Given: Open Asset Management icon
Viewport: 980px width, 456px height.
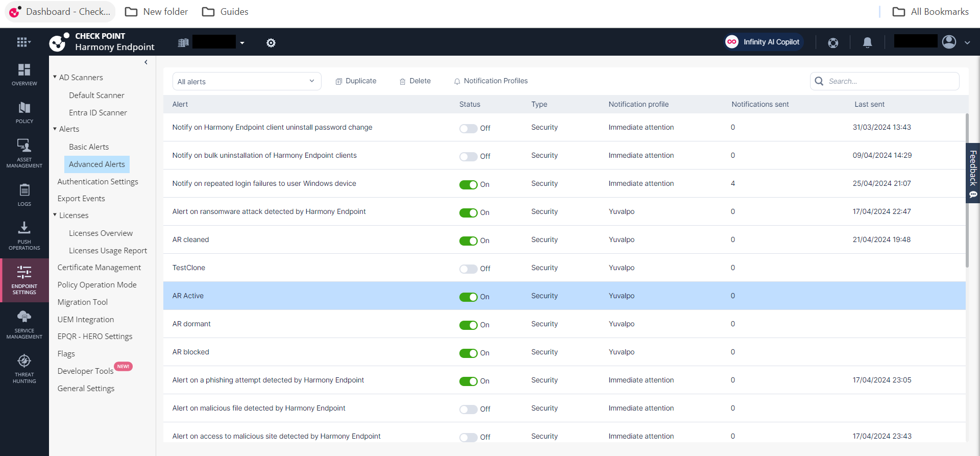Looking at the screenshot, I should [24, 153].
